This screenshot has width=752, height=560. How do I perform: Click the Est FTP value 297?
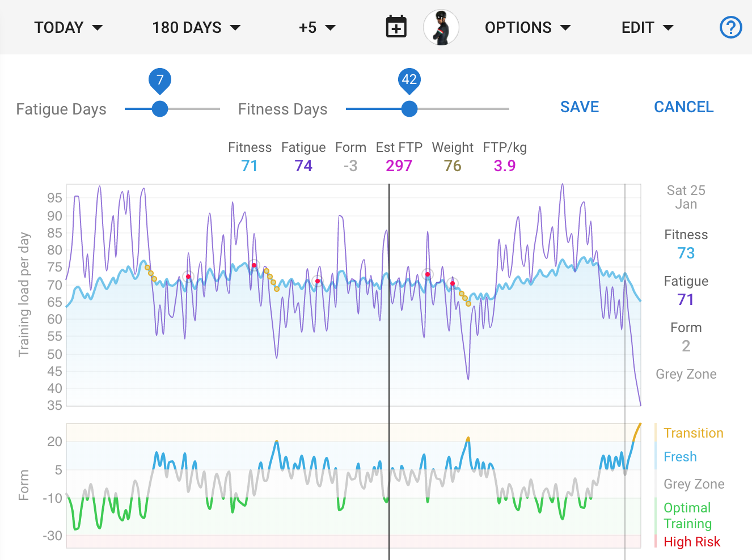click(399, 166)
